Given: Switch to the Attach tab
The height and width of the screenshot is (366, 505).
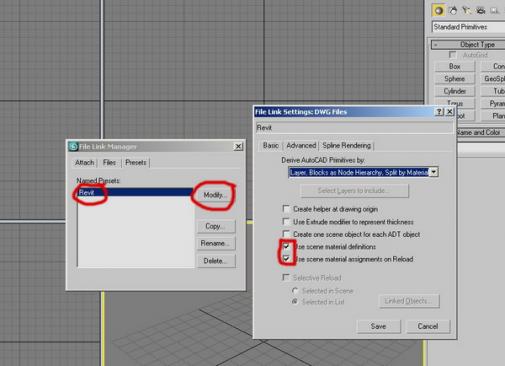Looking at the screenshot, I should [x=84, y=163].
